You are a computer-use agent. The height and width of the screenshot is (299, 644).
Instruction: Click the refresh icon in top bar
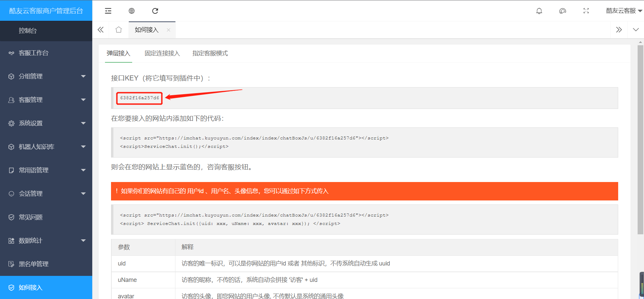(155, 11)
